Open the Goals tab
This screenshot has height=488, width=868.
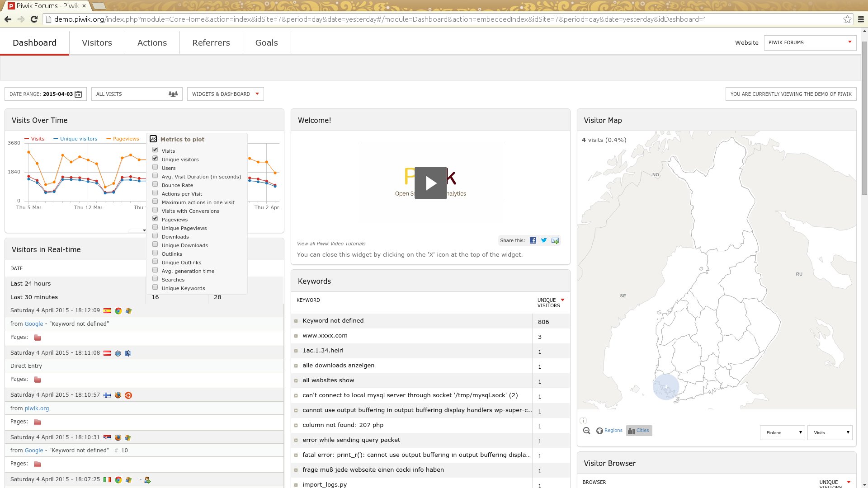click(x=267, y=43)
